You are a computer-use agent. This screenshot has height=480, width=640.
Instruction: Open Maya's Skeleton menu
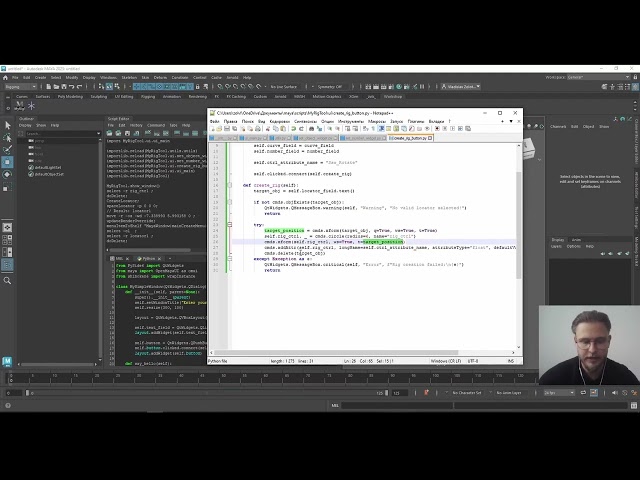point(129,78)
